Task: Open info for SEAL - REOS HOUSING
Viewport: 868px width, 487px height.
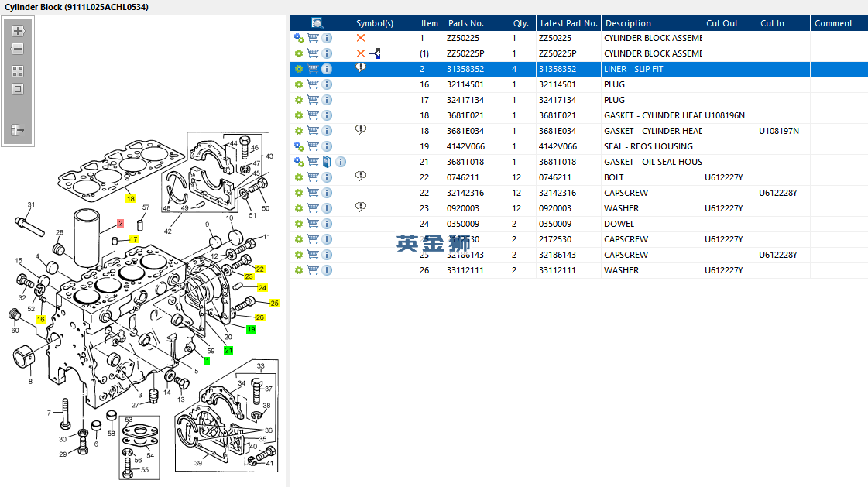Action: (x=327, y=146)
